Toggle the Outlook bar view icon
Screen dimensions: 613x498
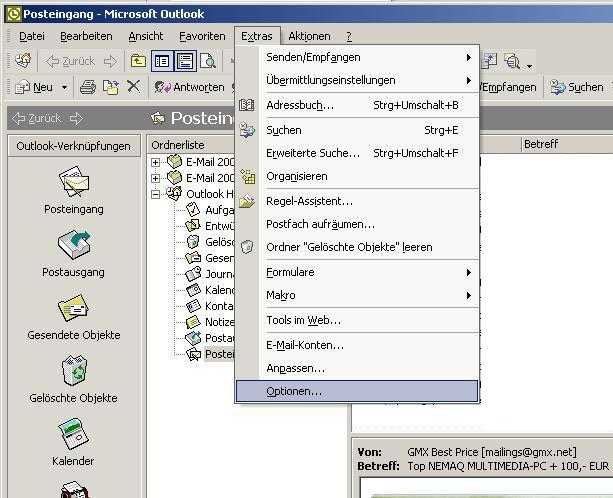161,61
